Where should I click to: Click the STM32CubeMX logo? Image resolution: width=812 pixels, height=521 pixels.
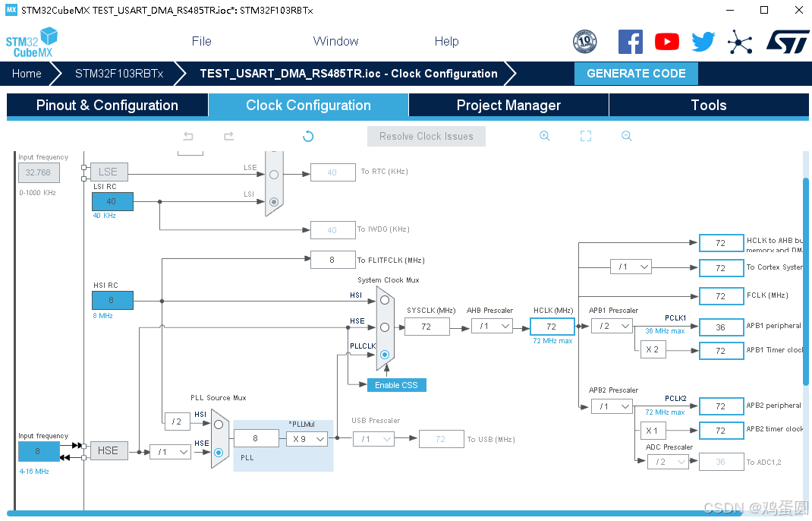[32, 43]
